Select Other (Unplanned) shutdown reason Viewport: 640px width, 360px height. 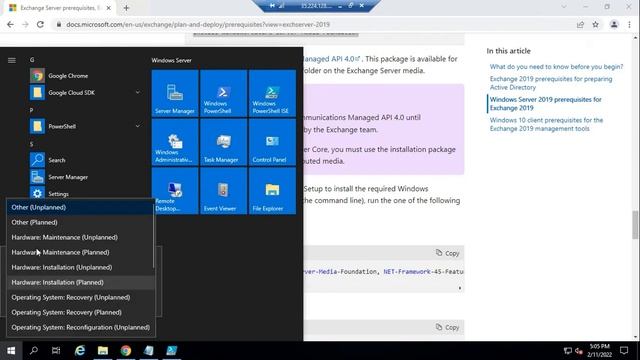[x=80, y=207]
